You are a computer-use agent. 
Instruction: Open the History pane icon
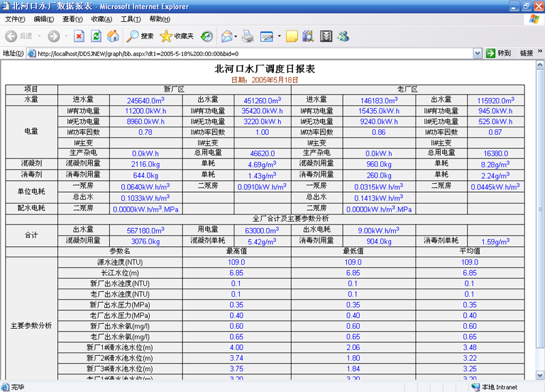coord(207,36)
